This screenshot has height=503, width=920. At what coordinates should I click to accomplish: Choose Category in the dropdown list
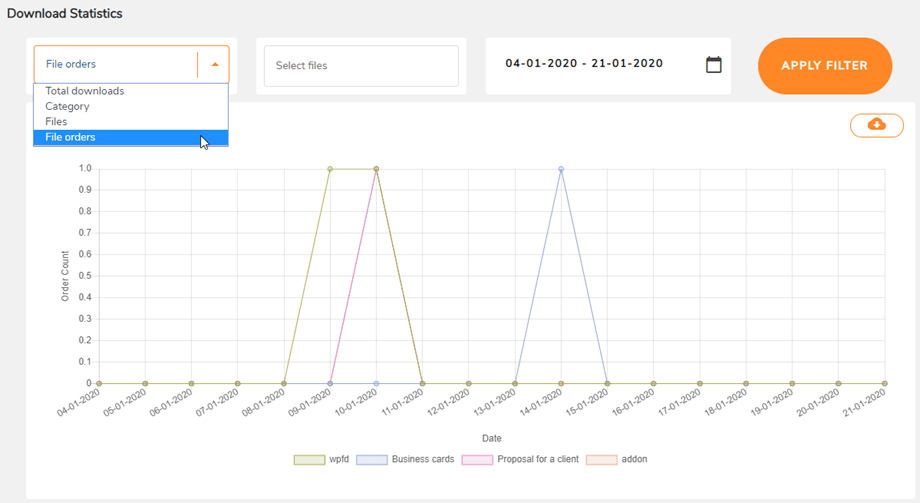tap(67, 106)
